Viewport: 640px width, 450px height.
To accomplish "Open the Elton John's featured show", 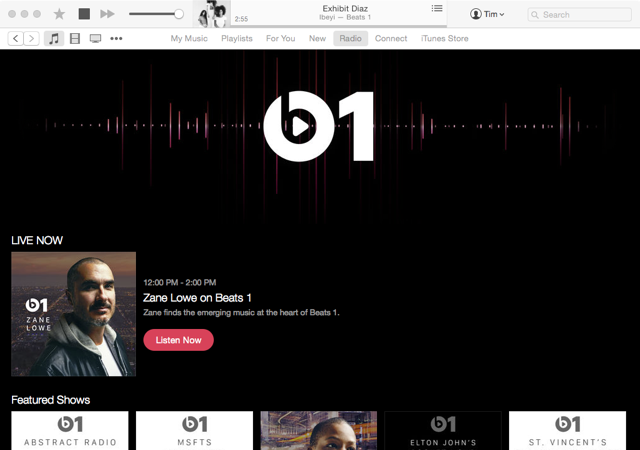I will [443, 430].
